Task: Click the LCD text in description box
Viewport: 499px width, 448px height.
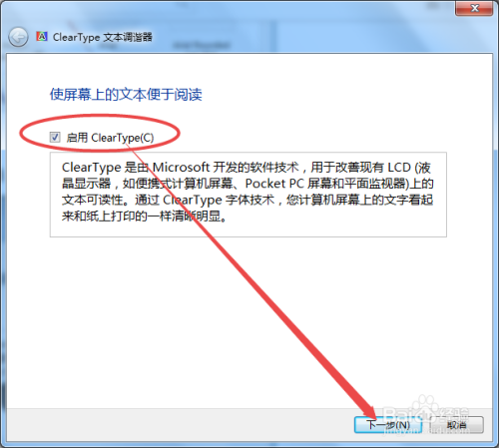Action: [399, 168]
